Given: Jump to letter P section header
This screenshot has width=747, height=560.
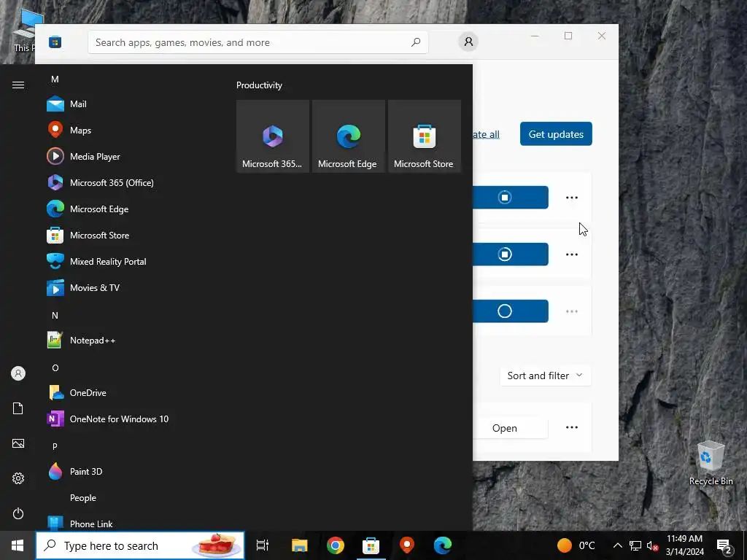Looking at the screenshot, I should click(x=55, y=446).
